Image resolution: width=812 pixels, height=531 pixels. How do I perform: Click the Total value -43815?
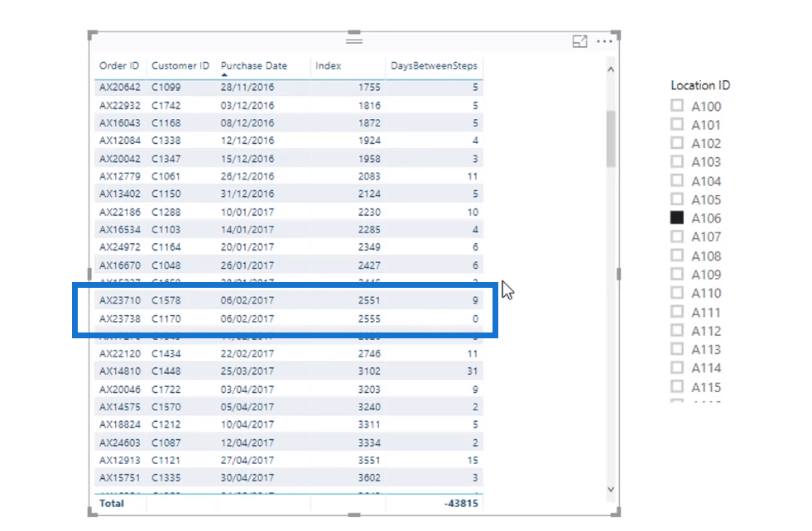tap(461, 503)
